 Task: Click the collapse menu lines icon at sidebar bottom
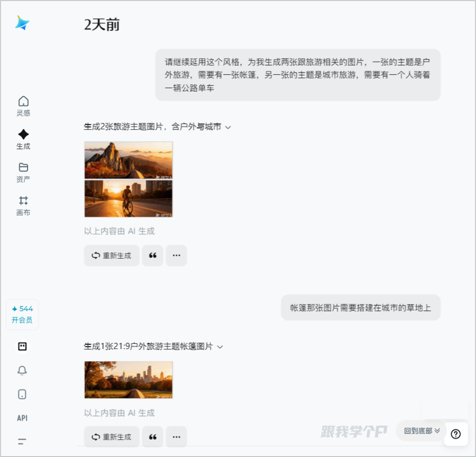point(22,441)
